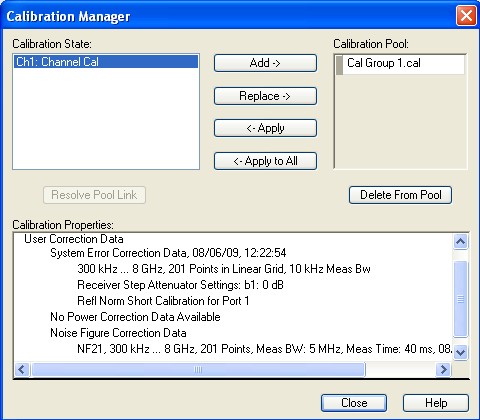This screenshot has height=420, width=480.
Task: Click the <- Apply button
Action: pos(265,128)
